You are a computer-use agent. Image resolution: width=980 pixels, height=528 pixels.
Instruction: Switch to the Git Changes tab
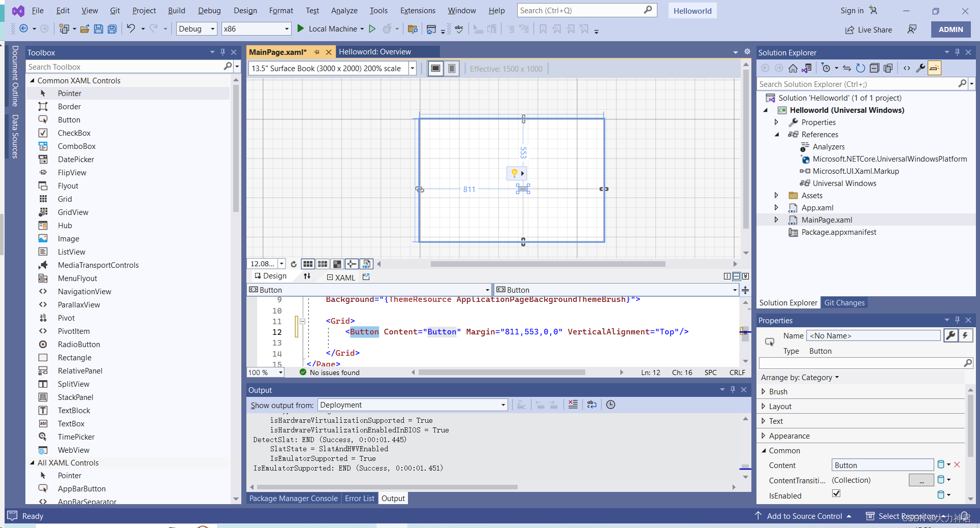coord(844,302)
